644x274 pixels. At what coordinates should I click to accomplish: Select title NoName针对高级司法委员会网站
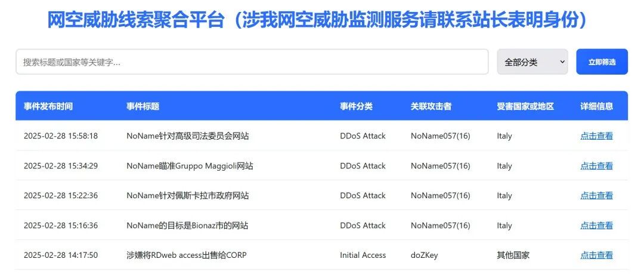pos(188,136)
